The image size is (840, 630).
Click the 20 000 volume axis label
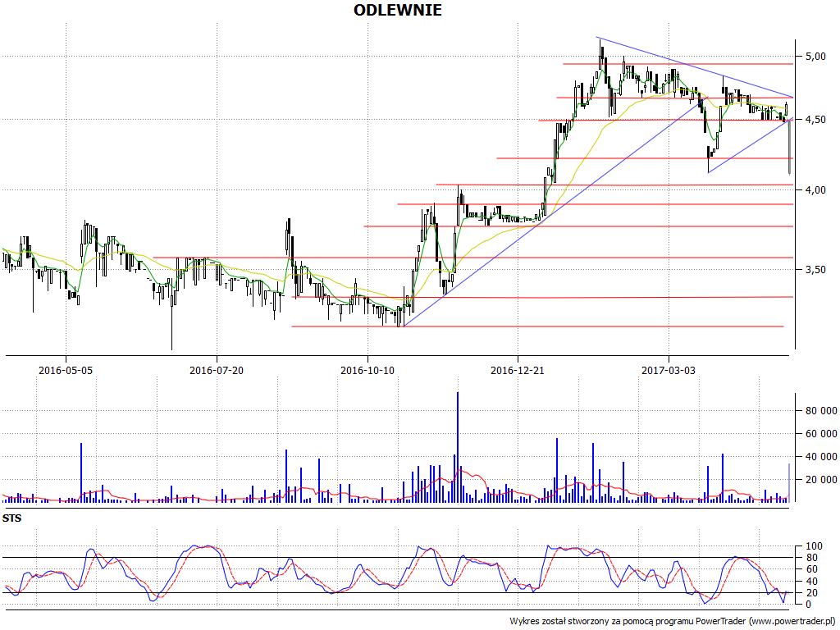click(819, 480)
